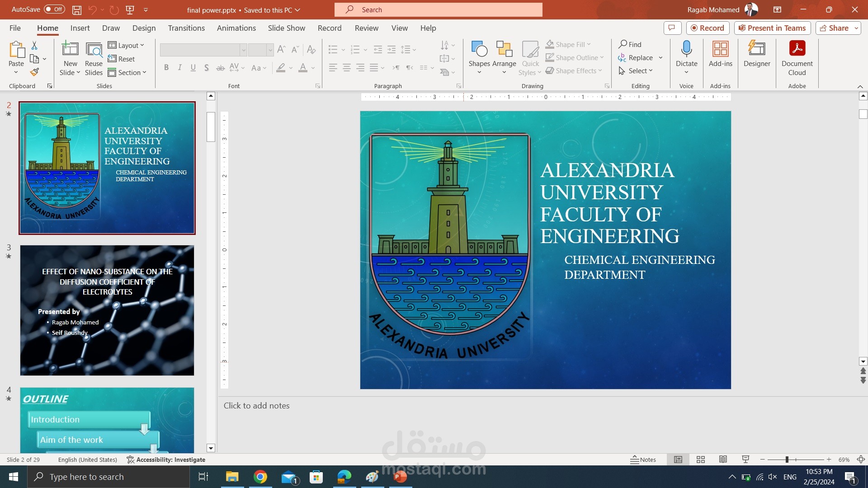
Task: Click Present in Teams button
Action: (x=772, y=28)
